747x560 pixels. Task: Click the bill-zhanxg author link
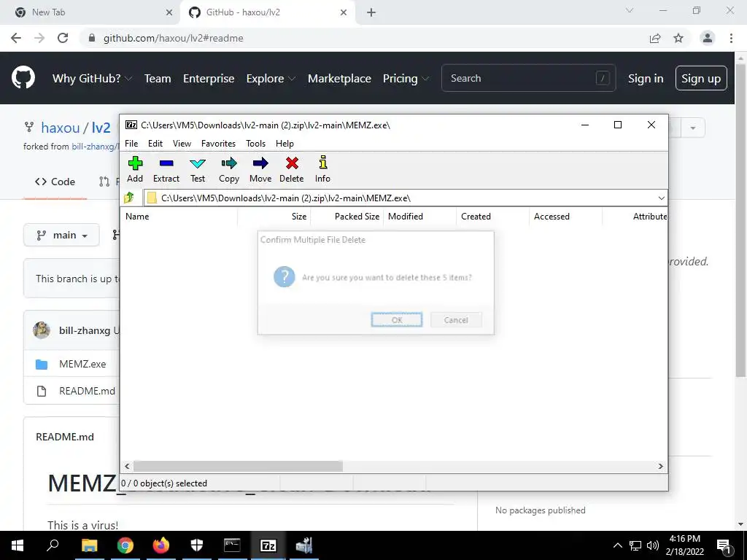[85, 330]
